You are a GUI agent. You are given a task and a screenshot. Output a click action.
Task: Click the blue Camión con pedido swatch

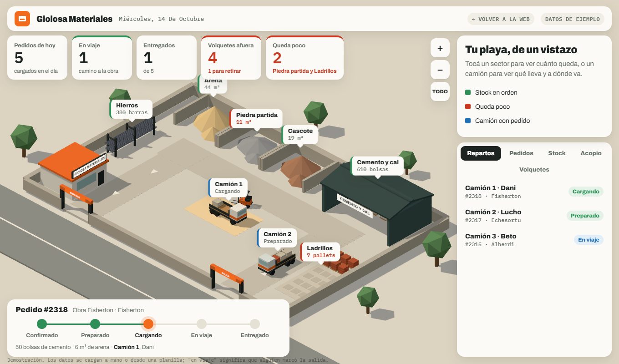(468, 121)
